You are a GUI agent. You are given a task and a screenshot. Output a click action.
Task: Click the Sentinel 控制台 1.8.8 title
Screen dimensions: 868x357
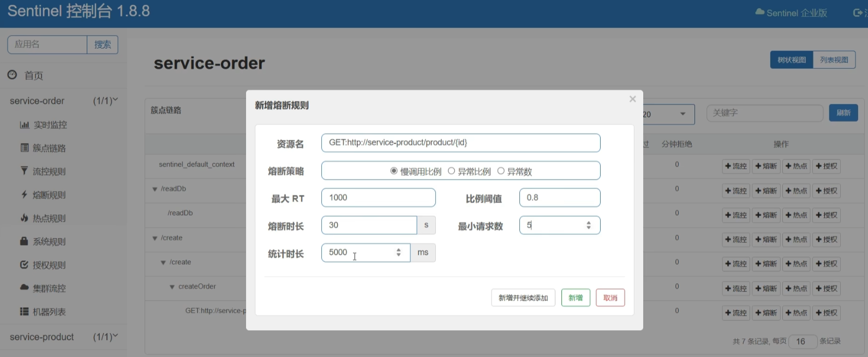[x=79, y=11]
